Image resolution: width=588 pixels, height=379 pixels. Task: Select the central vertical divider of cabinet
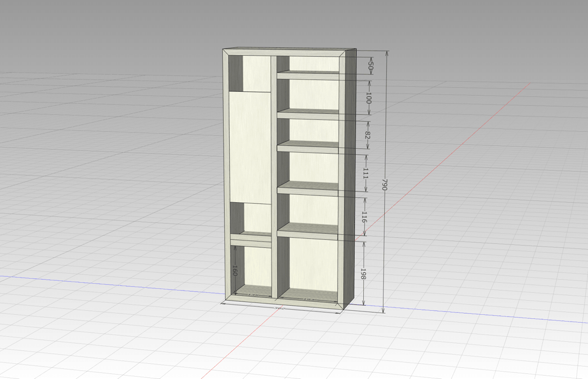point(274,177)
